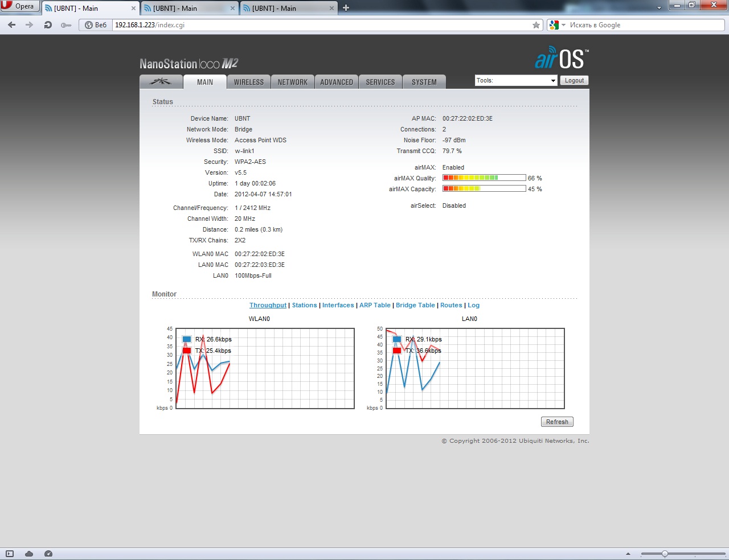This screenshot has height=560, width=729.
Task: Open the Google search engine selector
Action: point(557,25)
